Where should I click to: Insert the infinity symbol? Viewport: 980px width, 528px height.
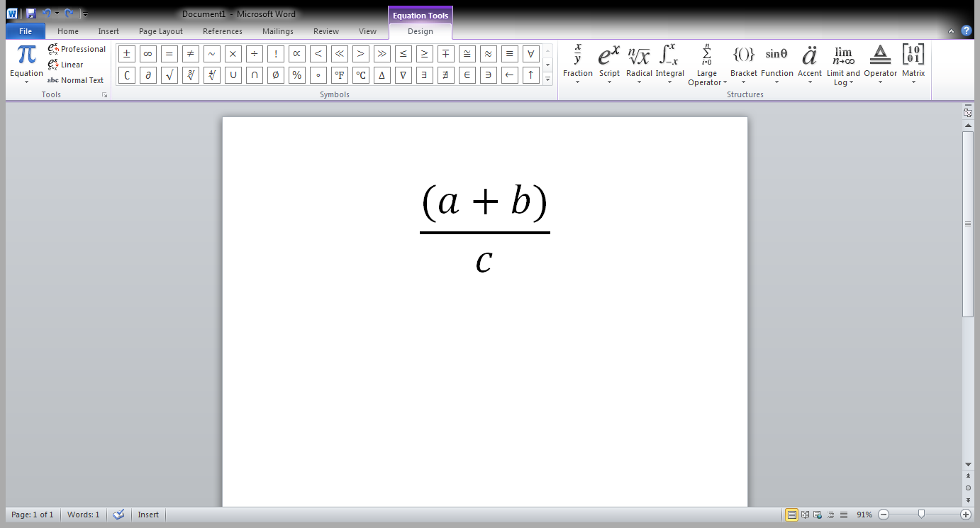148,53
